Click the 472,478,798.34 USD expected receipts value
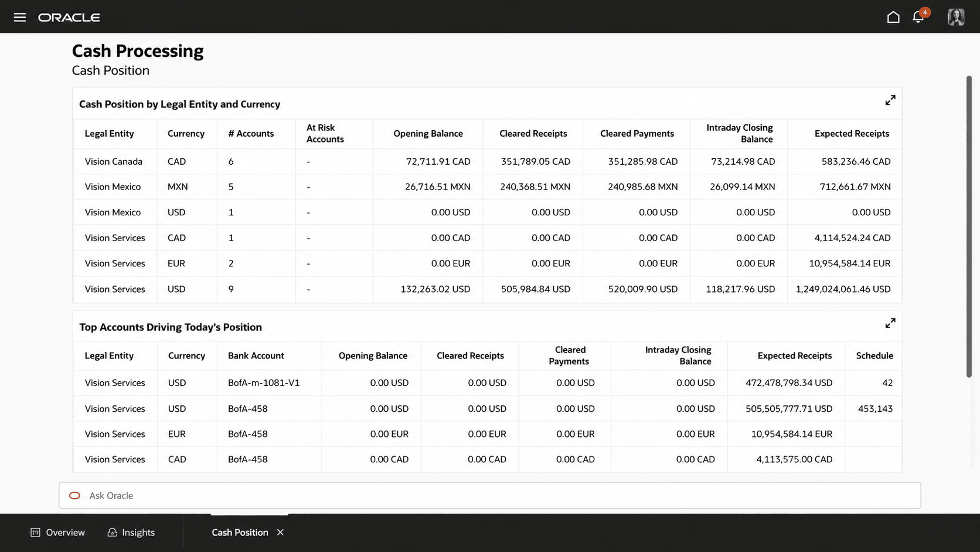Screen dimensions: 980x552 [x=789, y=383]
